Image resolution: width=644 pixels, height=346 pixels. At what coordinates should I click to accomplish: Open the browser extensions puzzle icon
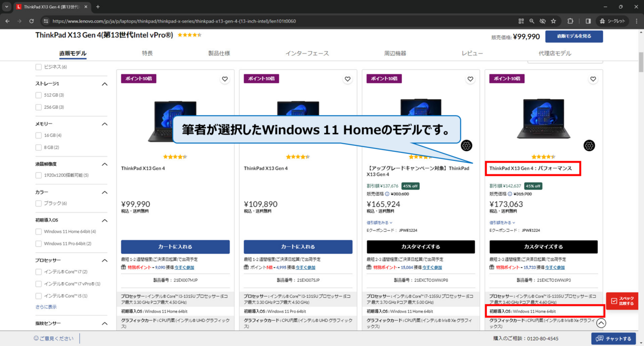(570, 21)
